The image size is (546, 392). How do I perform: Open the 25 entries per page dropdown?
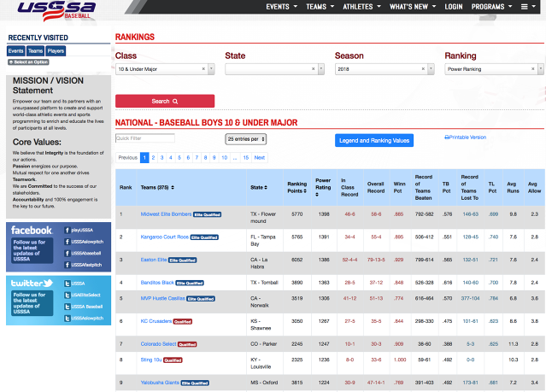pos(246,139)
